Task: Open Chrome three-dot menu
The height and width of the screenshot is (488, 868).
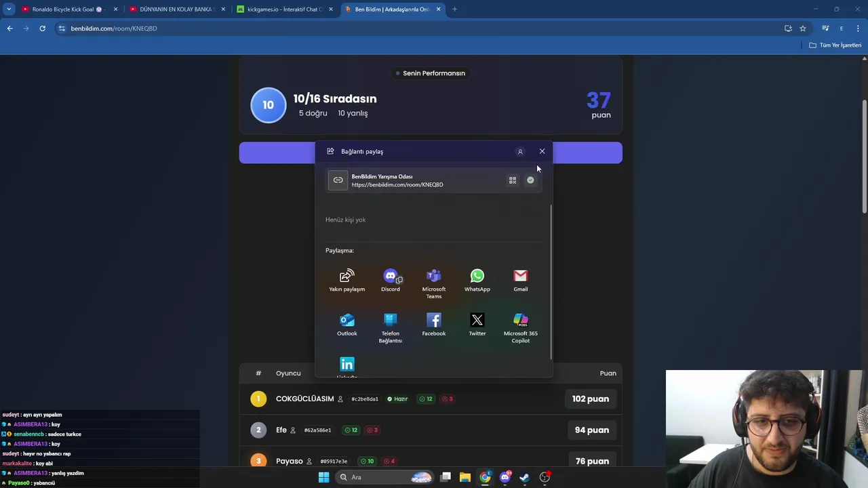Action: tap(858, 28)
